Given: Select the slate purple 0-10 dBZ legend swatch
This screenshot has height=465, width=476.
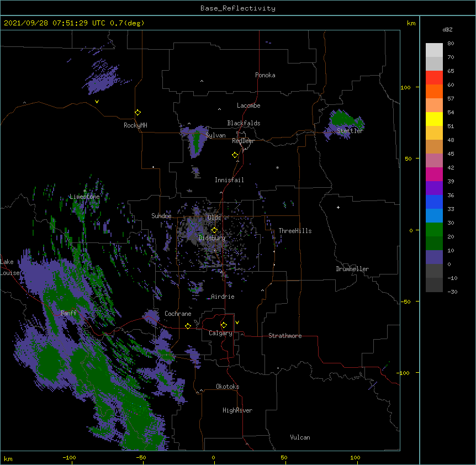Looking at the screenshot, I should [x=434, y=257].
